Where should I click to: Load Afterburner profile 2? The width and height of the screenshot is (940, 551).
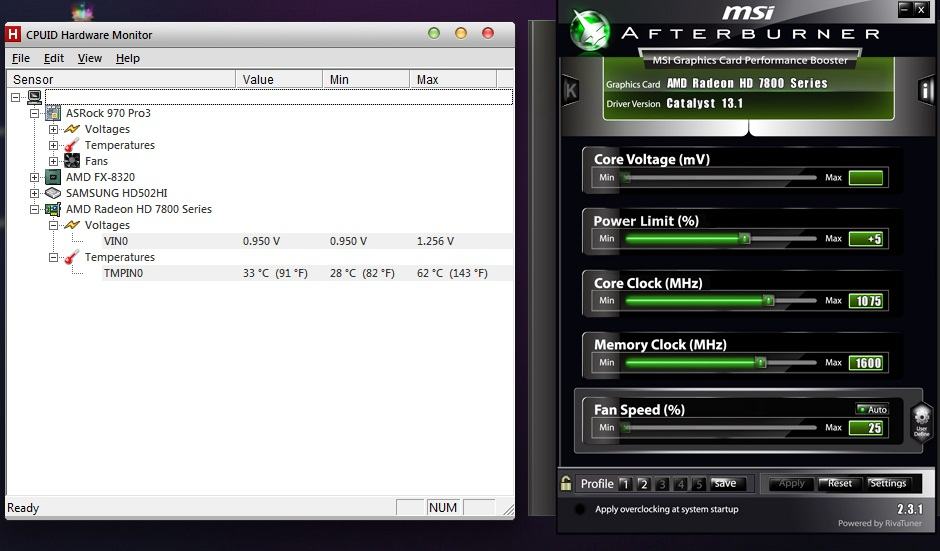pos(643,483)
